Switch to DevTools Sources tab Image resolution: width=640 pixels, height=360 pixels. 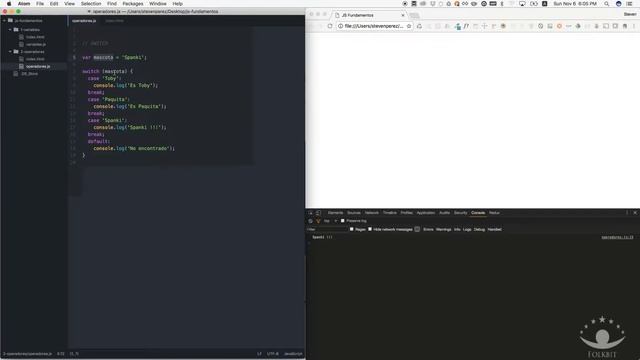[354, 213]
